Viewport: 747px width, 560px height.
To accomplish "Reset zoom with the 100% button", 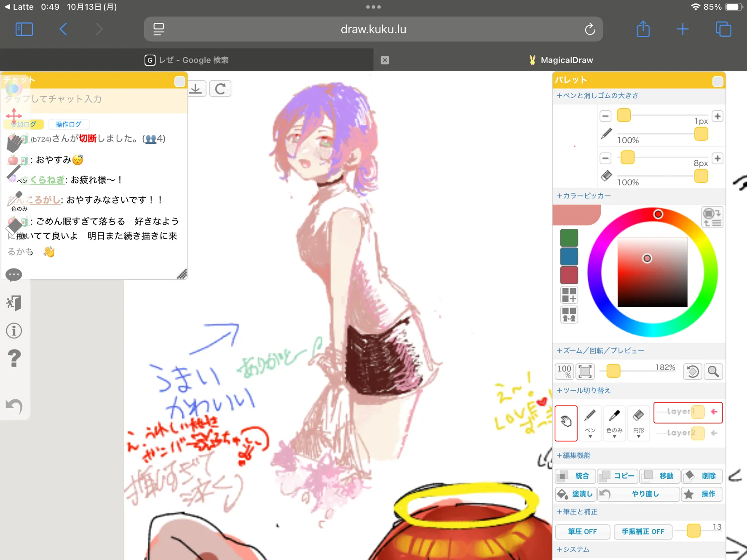I will click(564, 371).
